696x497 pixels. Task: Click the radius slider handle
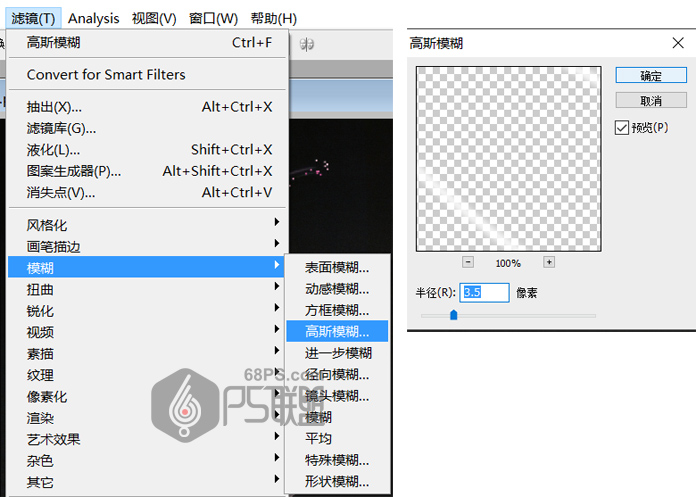pyautogui.click(x=453, y=315)
